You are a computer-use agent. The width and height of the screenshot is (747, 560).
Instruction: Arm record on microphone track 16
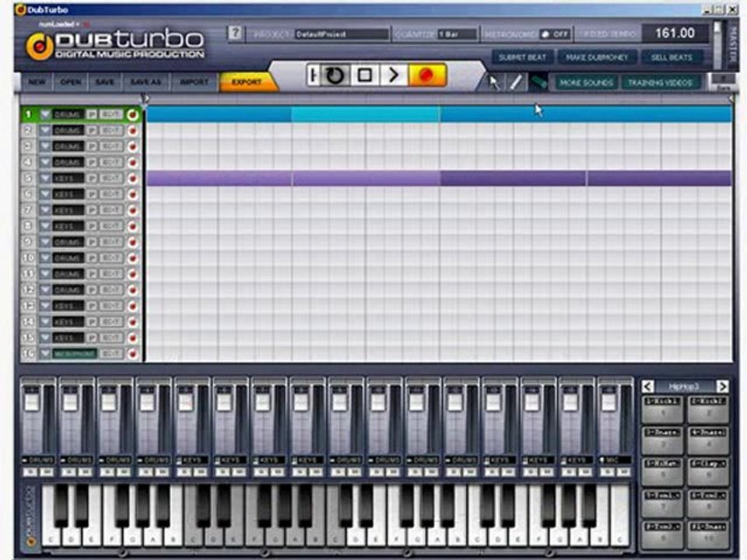pos(132,354)
